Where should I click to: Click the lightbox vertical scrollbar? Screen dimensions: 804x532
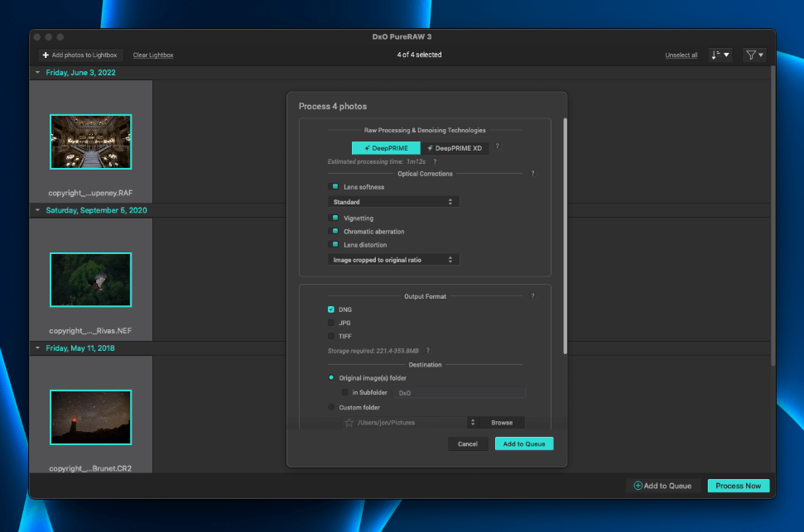773,215
